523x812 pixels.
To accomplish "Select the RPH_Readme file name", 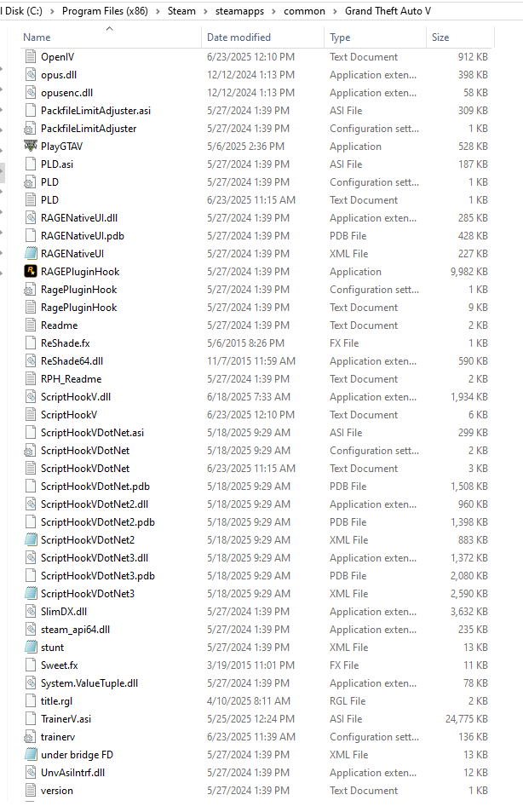I will 71,379.
